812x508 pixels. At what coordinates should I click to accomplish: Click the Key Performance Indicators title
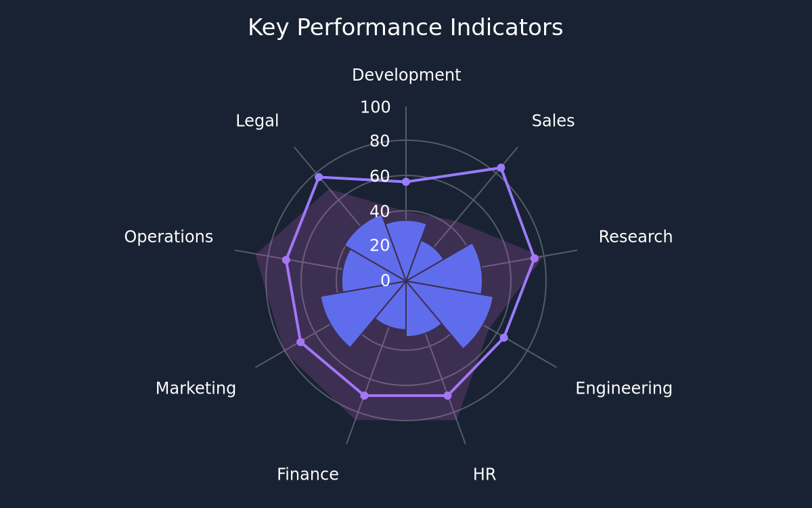(x=405, y=28)
